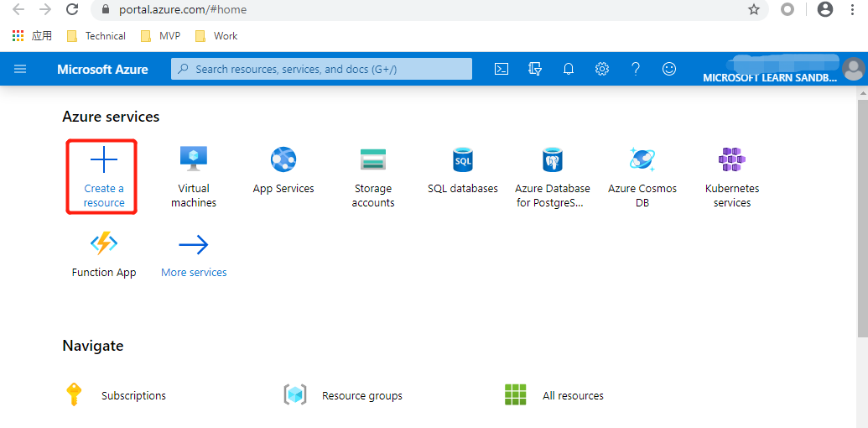Open the App Services icon

click(283, 159)
